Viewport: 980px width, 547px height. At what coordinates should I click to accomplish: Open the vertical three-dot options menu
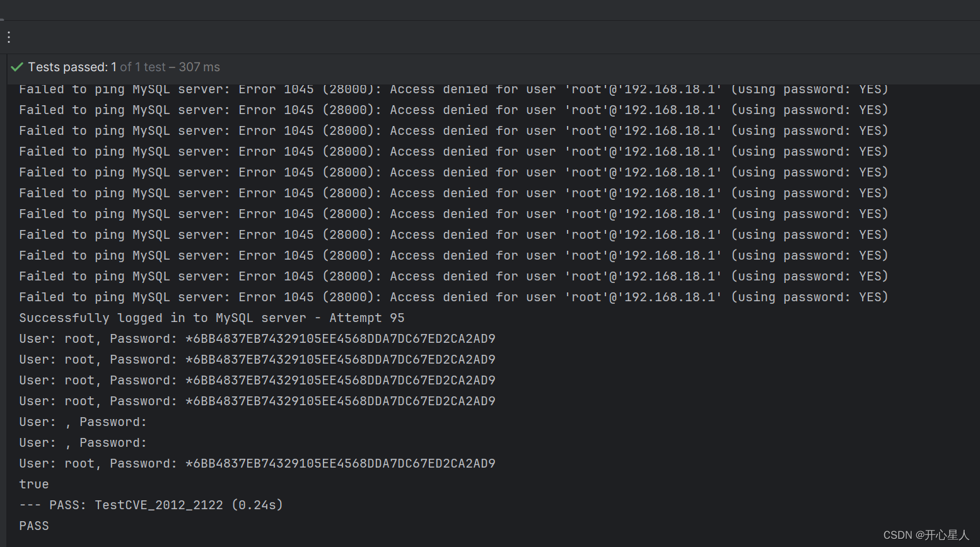pyautogui.click(x=9, y=37)
